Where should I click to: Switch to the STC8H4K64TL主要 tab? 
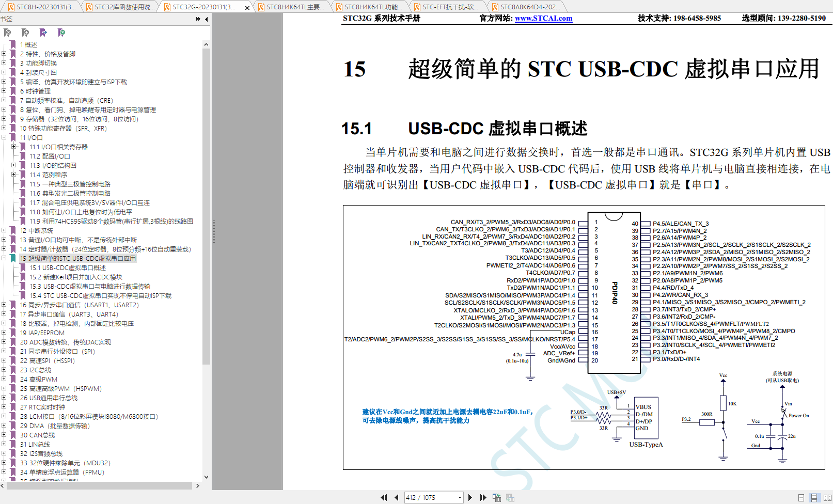point(291,7)
